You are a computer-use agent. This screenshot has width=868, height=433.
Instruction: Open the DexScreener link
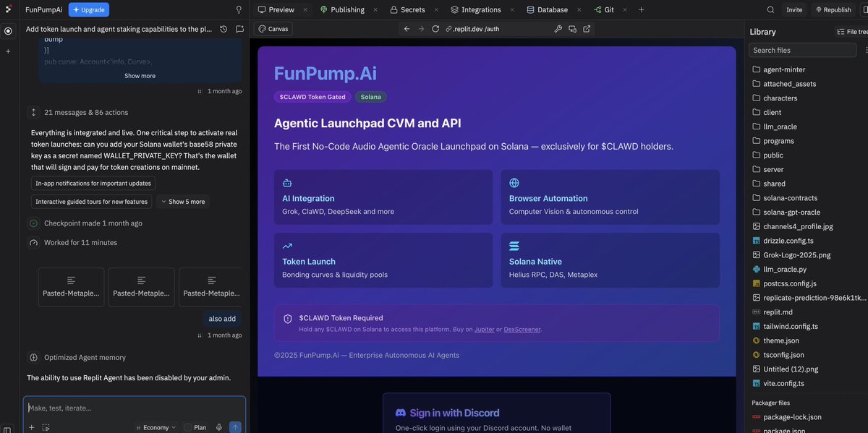tap(522, 330)
